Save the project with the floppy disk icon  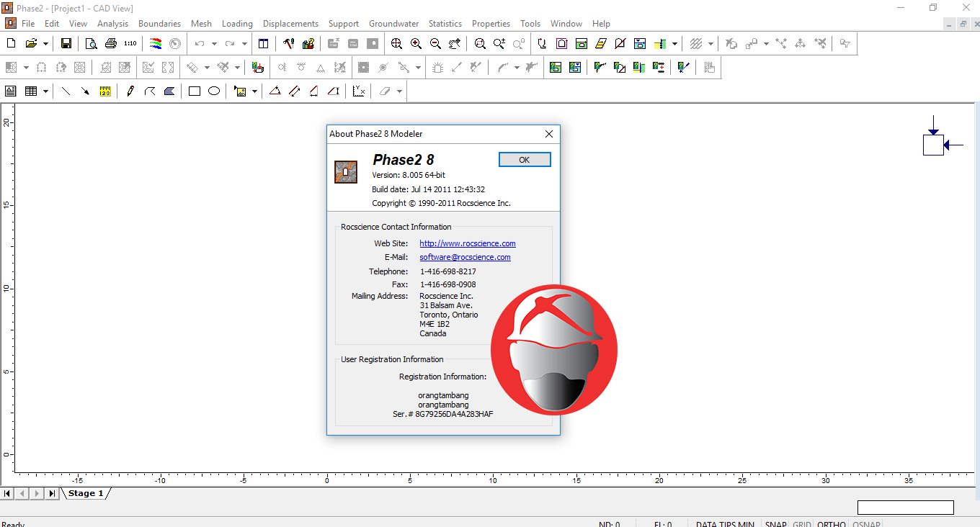pyautogui.click(x=66, y=43)
